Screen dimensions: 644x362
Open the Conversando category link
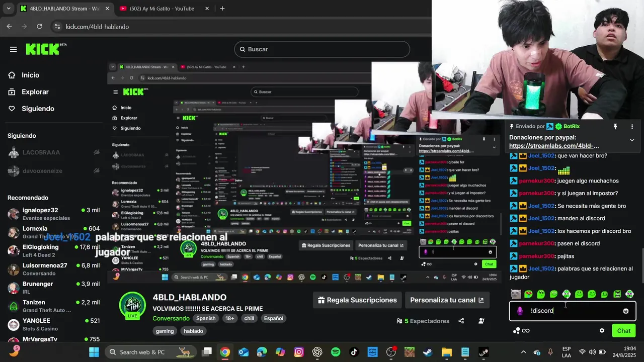coord(171,318)
